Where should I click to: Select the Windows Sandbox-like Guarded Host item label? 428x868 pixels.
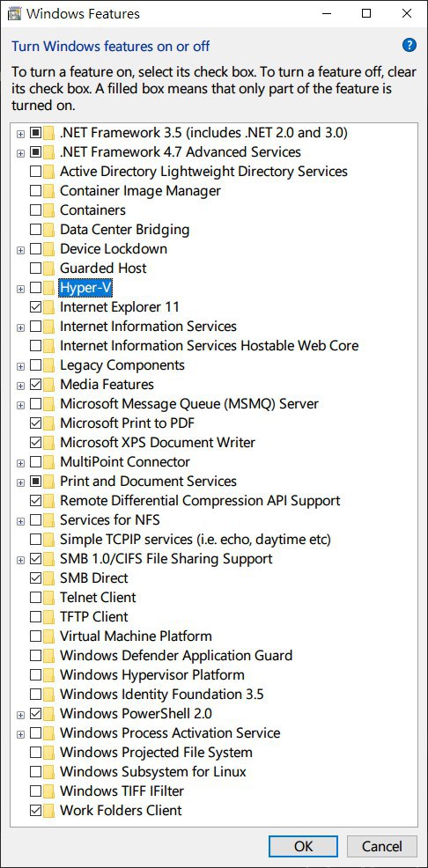103,268
